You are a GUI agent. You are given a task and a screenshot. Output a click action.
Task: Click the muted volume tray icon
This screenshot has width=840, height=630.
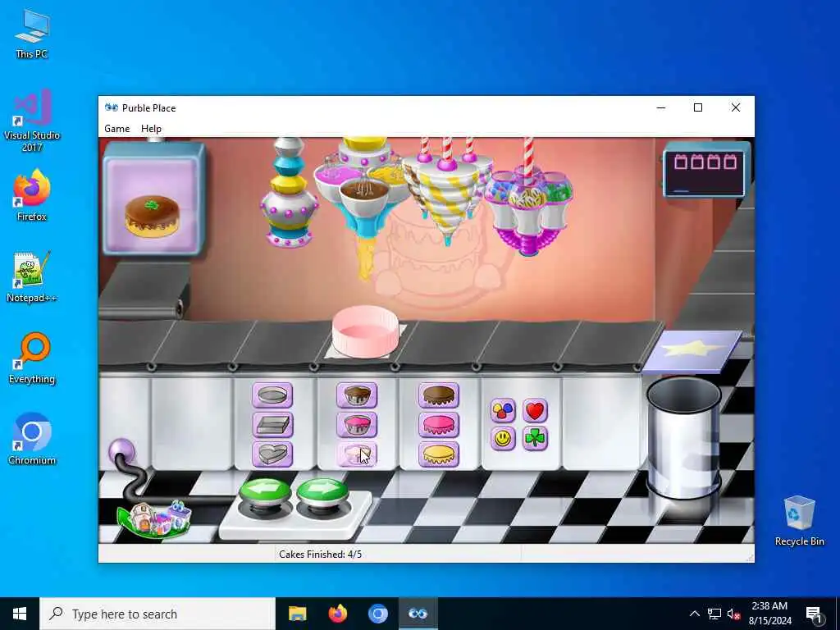click(733, 614)
